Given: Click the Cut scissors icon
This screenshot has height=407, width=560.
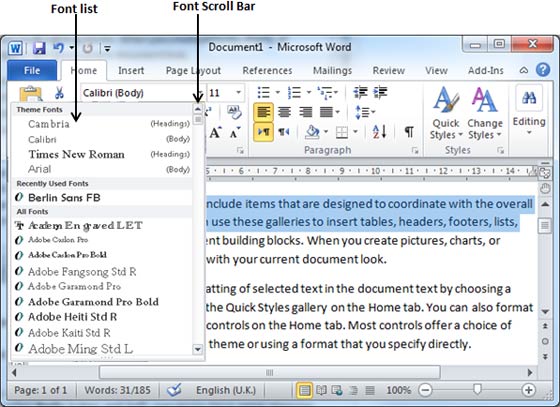Looking at the screenshot, I should coord(59,93).
